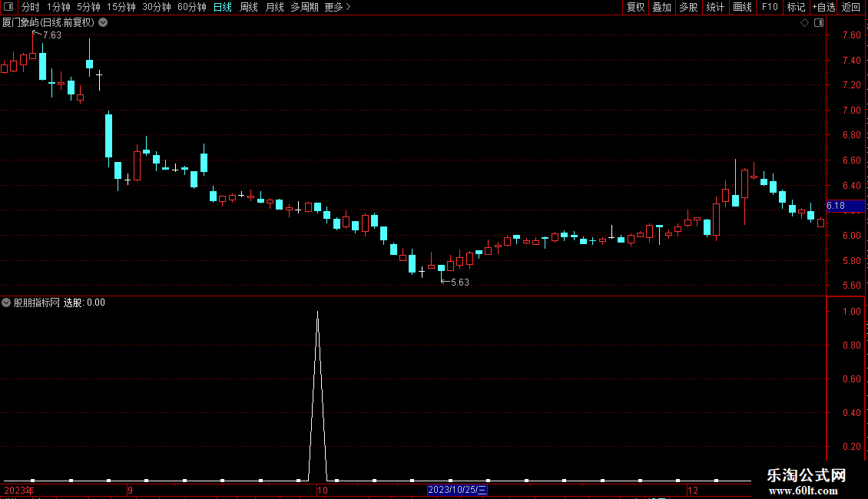Click the 2023年 label on time axis

tap(19, 490)
